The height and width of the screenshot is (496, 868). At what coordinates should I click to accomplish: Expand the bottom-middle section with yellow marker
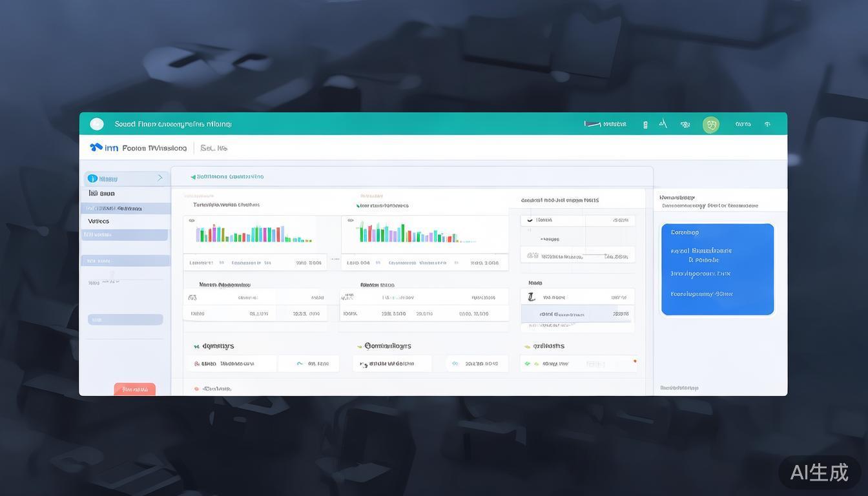pyautogui.click(x=360, y=347)
